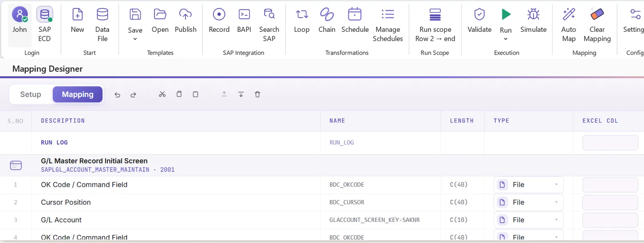Image resolution: width=644 pixels, height=243 pixels.
Task: Copy the selected mapping row
Action: pyautogui.click(x=179, y=94)
